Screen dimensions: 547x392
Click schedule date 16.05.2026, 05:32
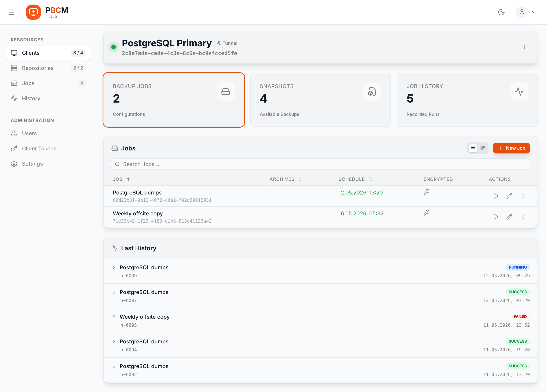(x=361, y=213)
